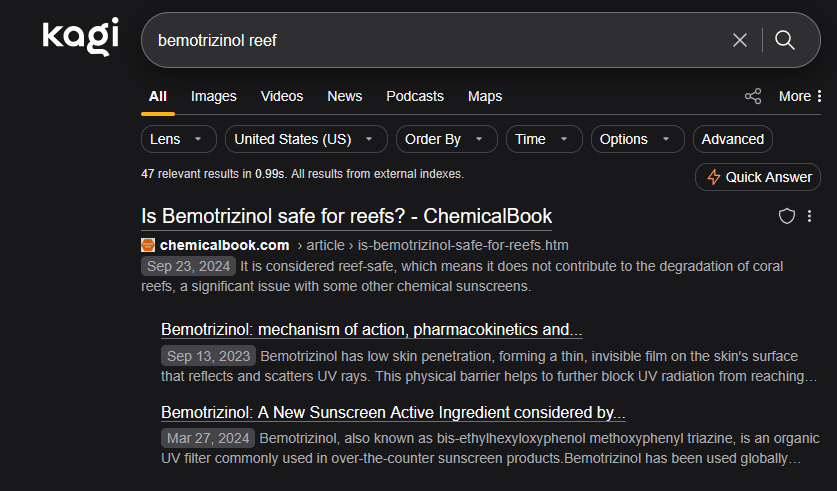The image size is (837, 491).
Task: Open the Is Bemotrizinol safe for reefs? result
Action: (346, 216)
